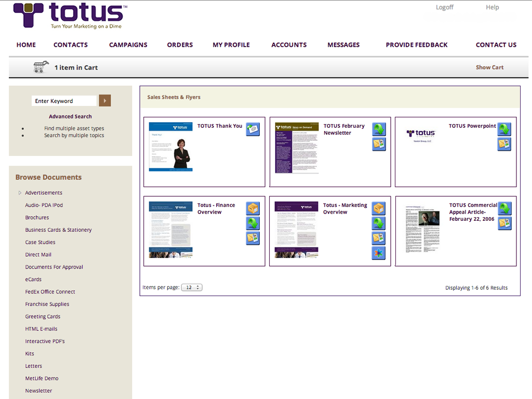Click the envelope icon for Marketing Overview
Screen dimensions: 532x399
[379, 238]
